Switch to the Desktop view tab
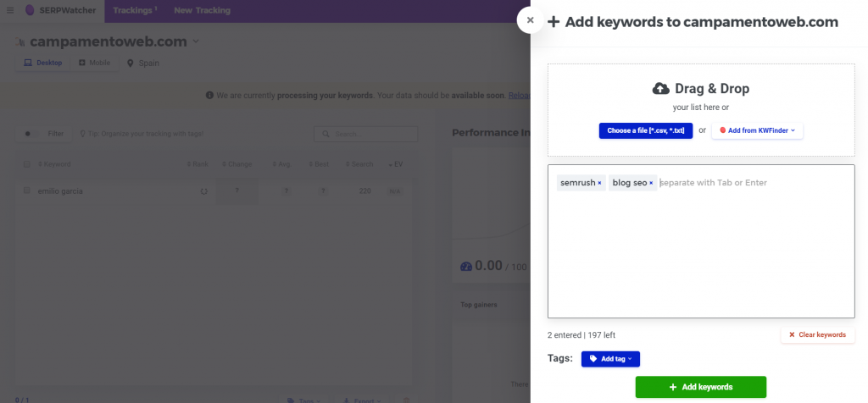 (x=43, y=63)
